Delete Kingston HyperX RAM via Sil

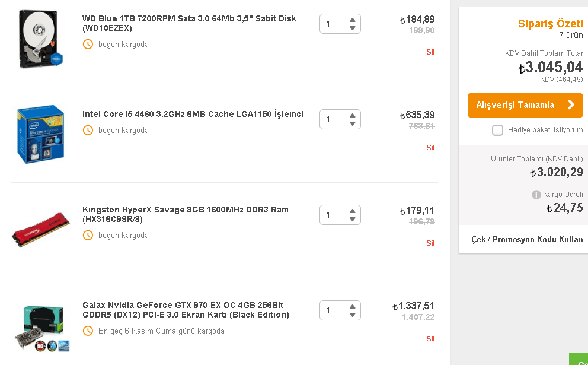point(430,243)
